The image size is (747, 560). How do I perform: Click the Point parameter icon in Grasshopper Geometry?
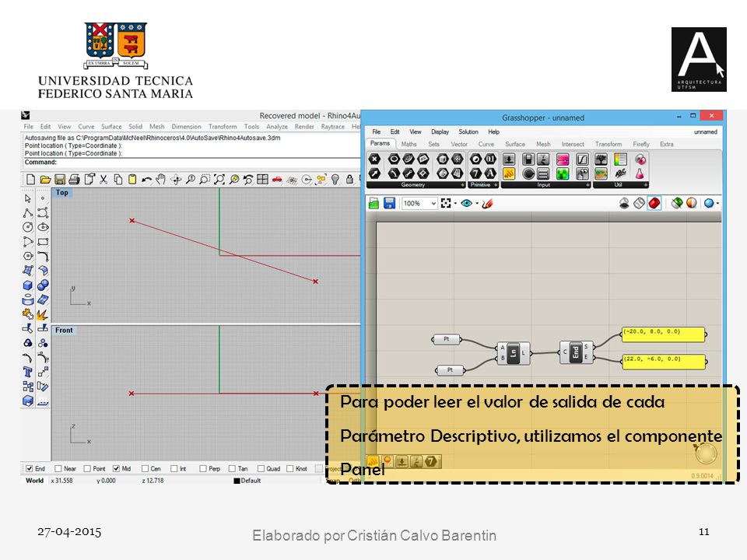coord(375,159)
